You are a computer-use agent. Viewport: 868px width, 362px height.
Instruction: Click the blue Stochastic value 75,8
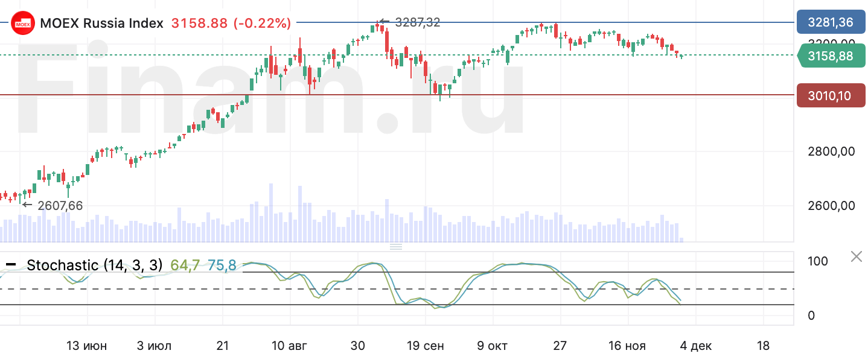222,265
